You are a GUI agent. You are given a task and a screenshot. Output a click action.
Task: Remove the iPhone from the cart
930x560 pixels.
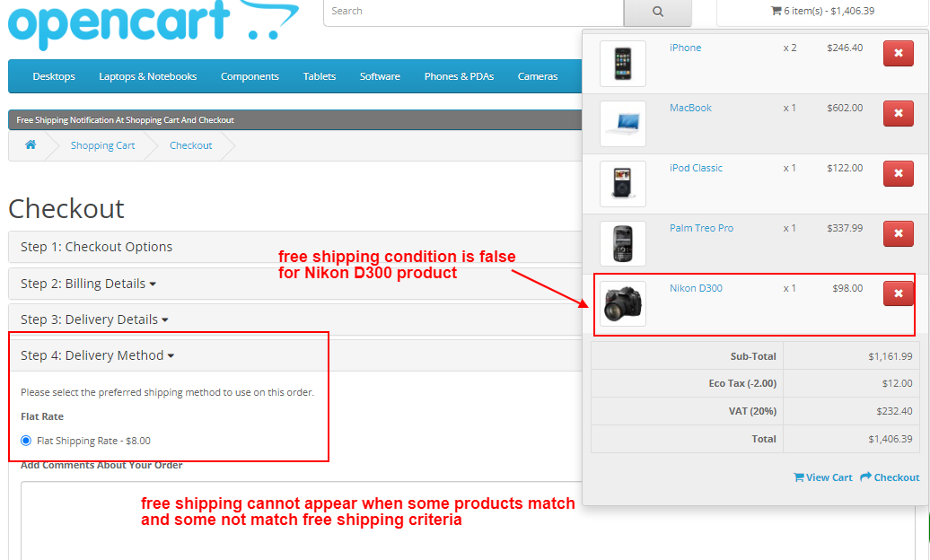[x=898, y=53]
